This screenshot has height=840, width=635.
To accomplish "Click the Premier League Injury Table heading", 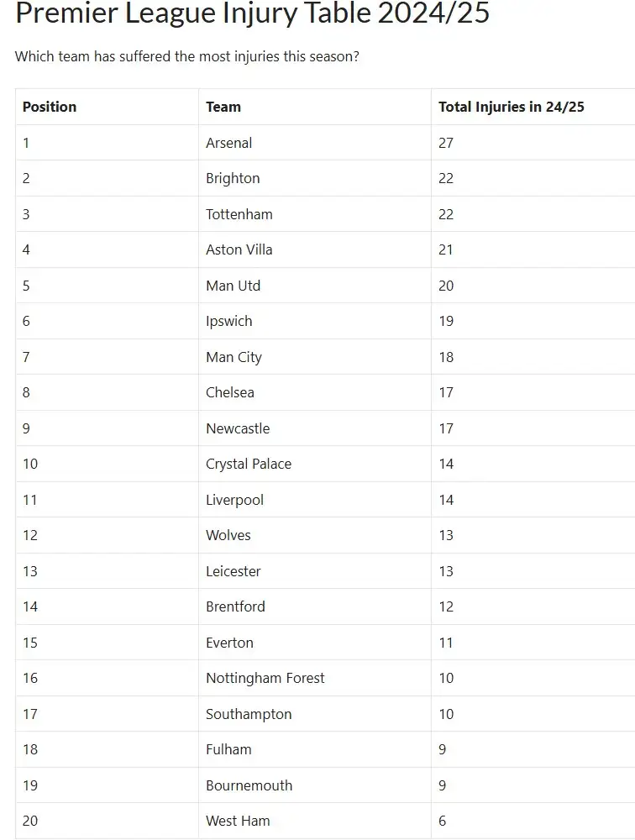I will pyautogui.click(x=252, y=13).
